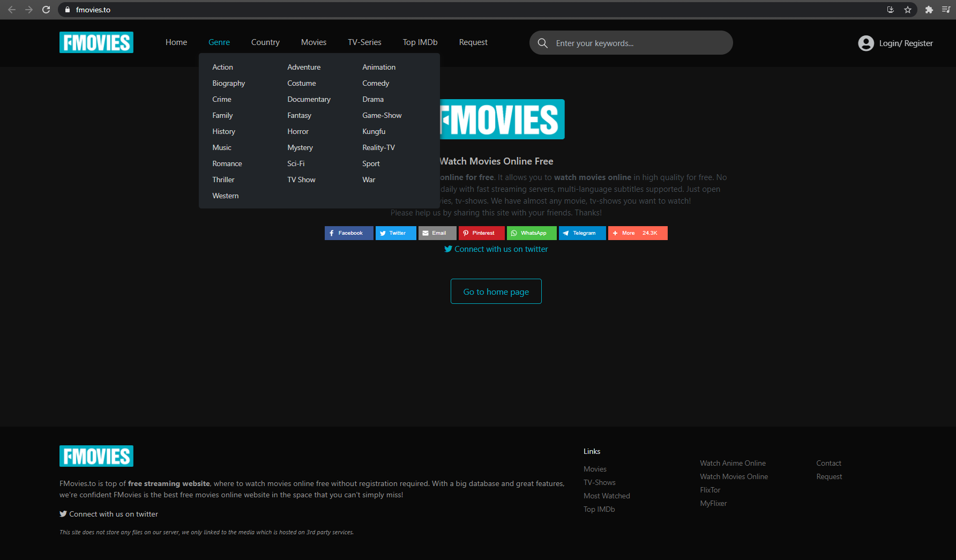Share through the Telegram button
This screenshot has height=560, width=956.
[x=582, y=233]
